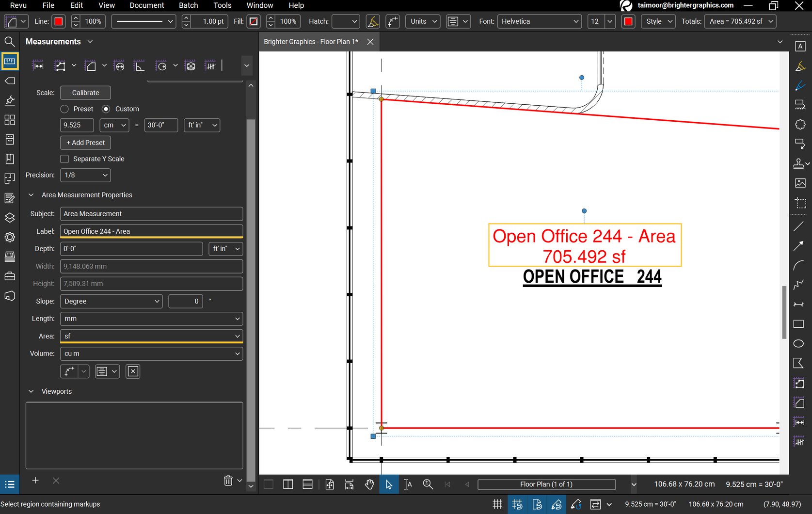The height and width of the screenshot is (514, 812).
Task: Open the red line color swatch
Action: (x=58, y=21)
